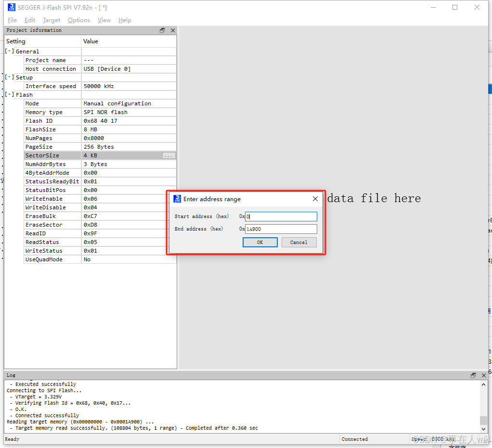Click the '0x68 40 17' Flash ID value

coord(129,121)
